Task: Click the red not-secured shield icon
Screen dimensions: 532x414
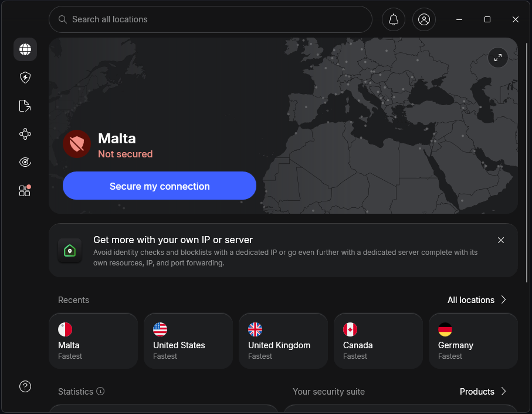Action: (77, 144)
